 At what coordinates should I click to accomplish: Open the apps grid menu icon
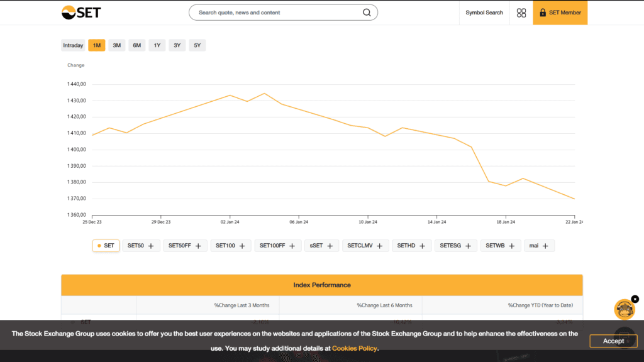pyautogui.click(x=521, y=13)
